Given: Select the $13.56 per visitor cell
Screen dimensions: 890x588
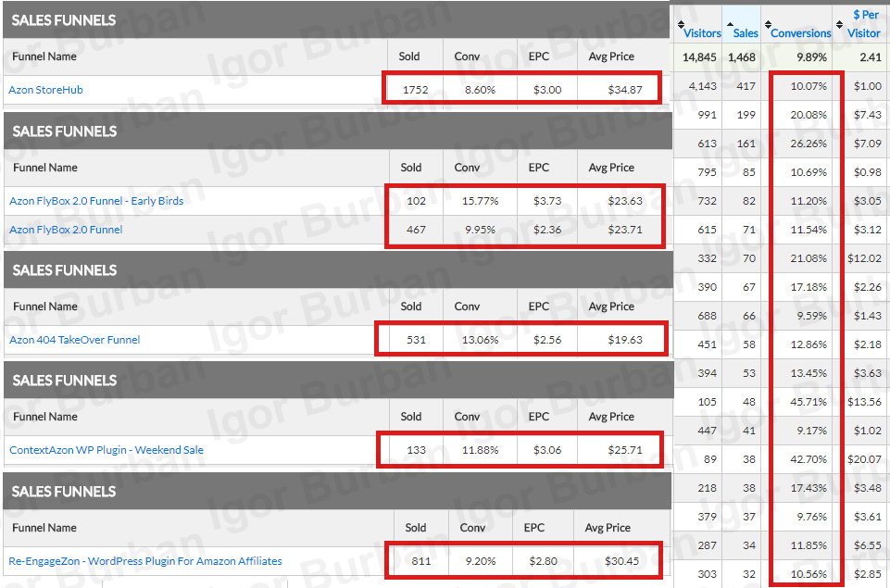Looking at the screenshot, I should pos(864,402).
